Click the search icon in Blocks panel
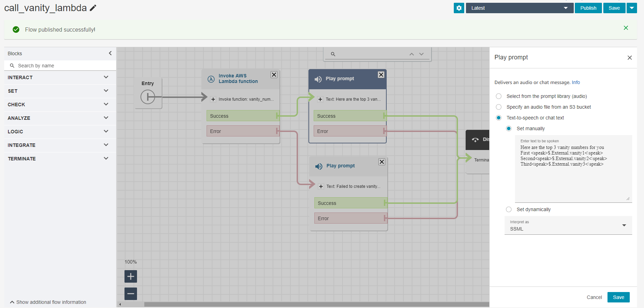This screenshot has height=308, width=644. click(12, 66)
